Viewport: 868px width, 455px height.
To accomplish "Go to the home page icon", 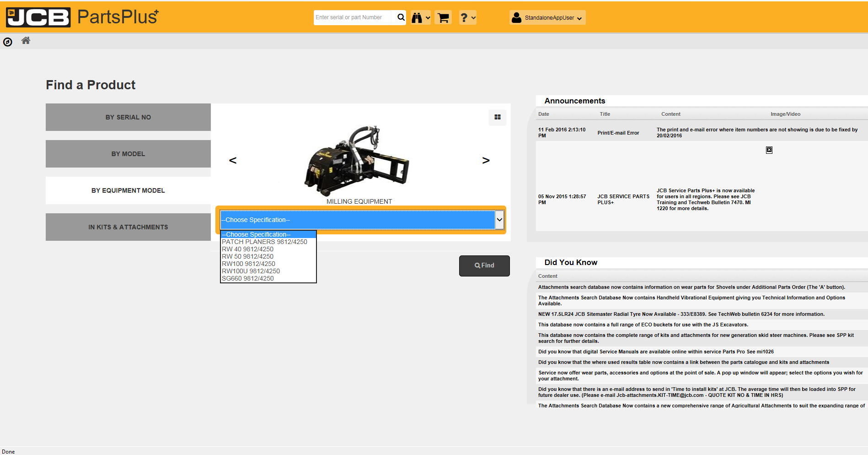I will click(x=26, y=41).
